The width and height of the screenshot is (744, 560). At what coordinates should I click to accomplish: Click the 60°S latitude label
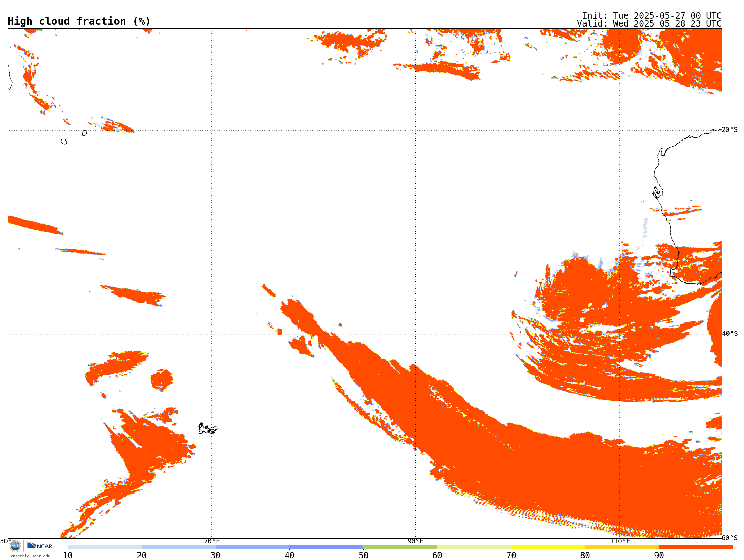point(730,538)
